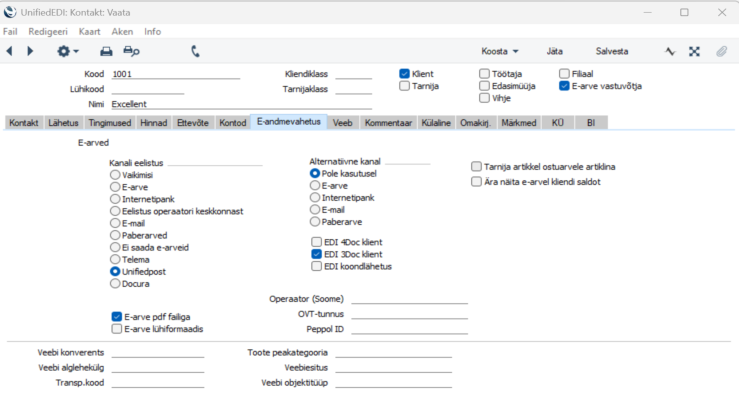Switch to the Kontakt tab
The height and width of the screenshot is (406, 739).
click(24, 123)
